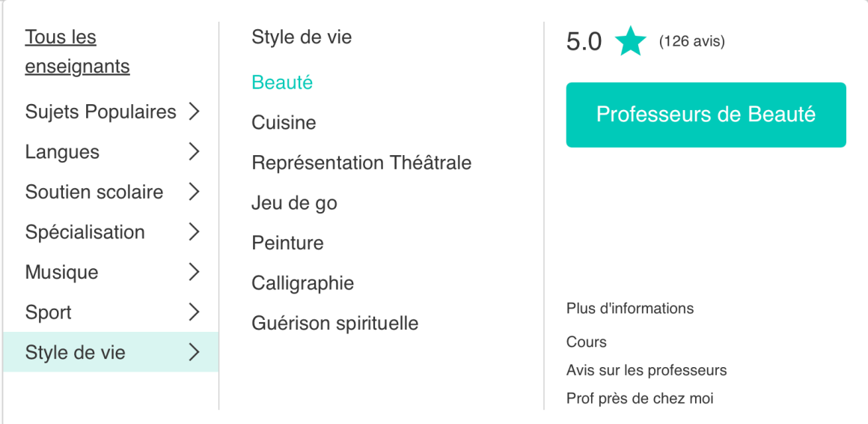Open Tous les enseignants link
The height and width of the screenshot is (424, 868).
coord(77,52)
